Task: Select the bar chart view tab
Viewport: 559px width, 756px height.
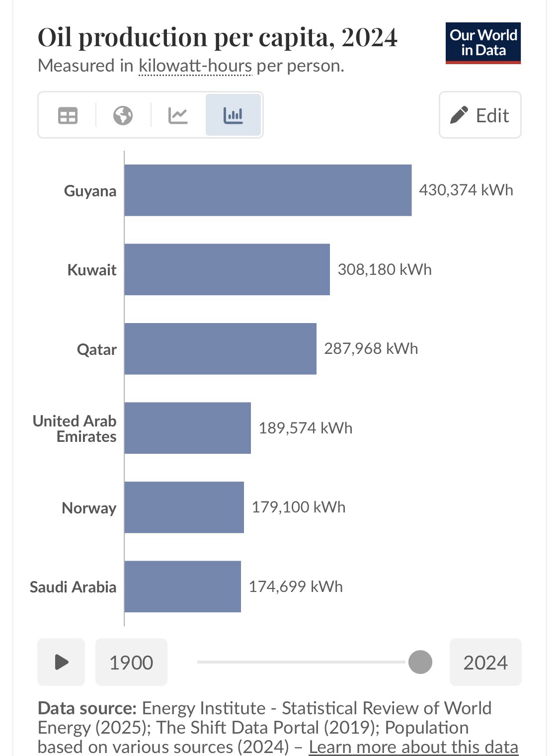Action: pyautogui.click(x=233, y=115)
